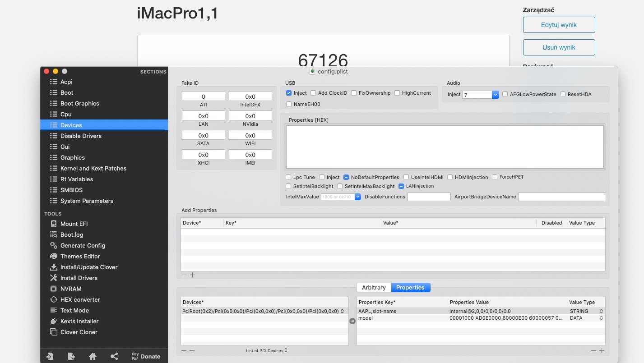This screenshot has width=644, height=363.
Task: Select the SMBIOS section
Action: [x=71, y=190]
